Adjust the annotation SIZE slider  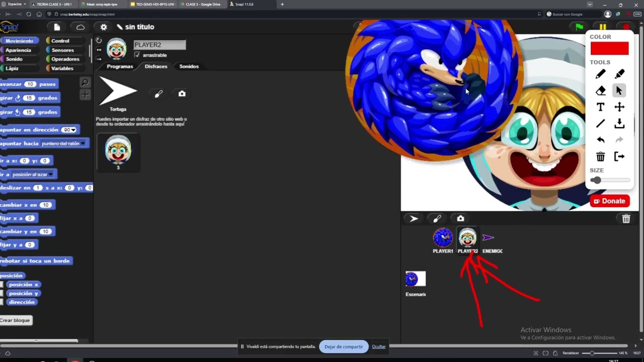tap(610, 180)
